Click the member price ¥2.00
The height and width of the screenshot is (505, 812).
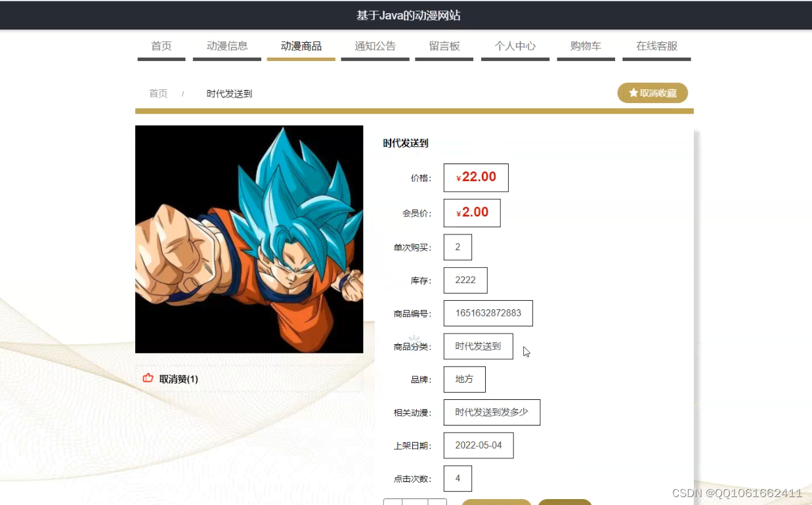coord(472,213)
